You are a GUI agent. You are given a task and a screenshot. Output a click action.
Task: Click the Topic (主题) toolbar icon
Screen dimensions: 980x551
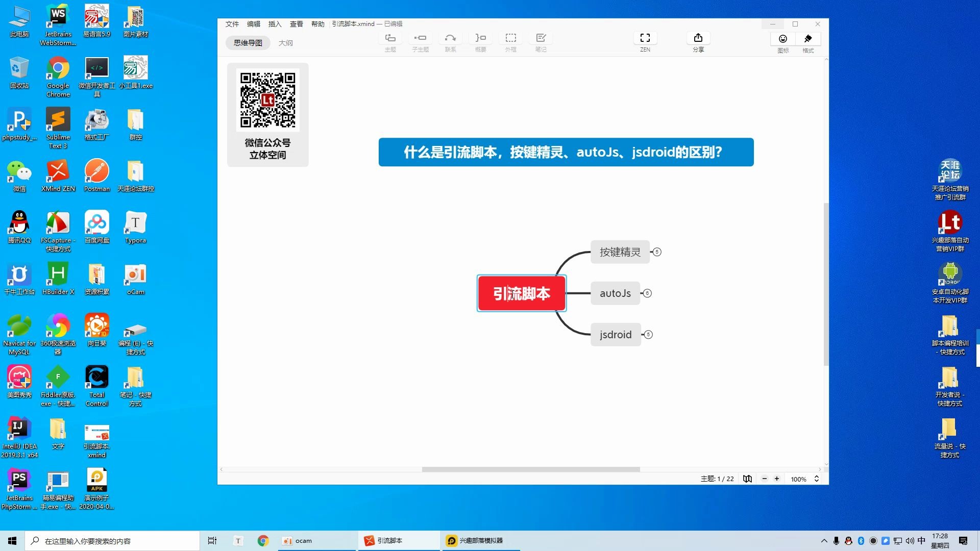(390, 38)
